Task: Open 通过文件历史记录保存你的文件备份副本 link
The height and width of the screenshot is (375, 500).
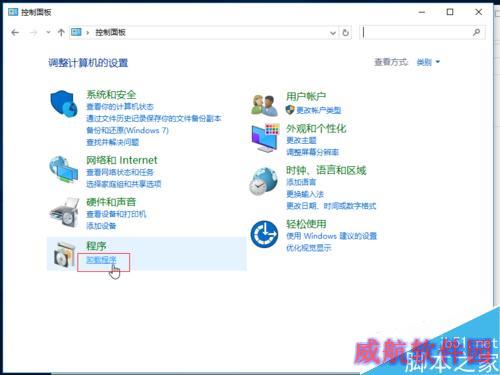Action: [154, 118]
